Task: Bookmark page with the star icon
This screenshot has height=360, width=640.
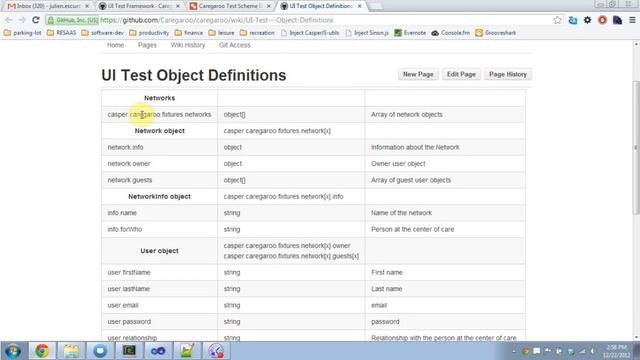Action: (x=557, y=20)
